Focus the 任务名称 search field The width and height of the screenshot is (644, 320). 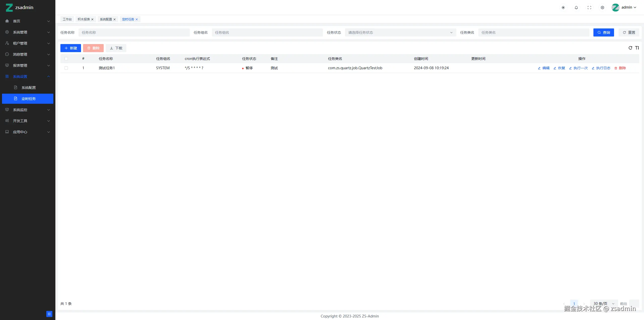(134, 32)
